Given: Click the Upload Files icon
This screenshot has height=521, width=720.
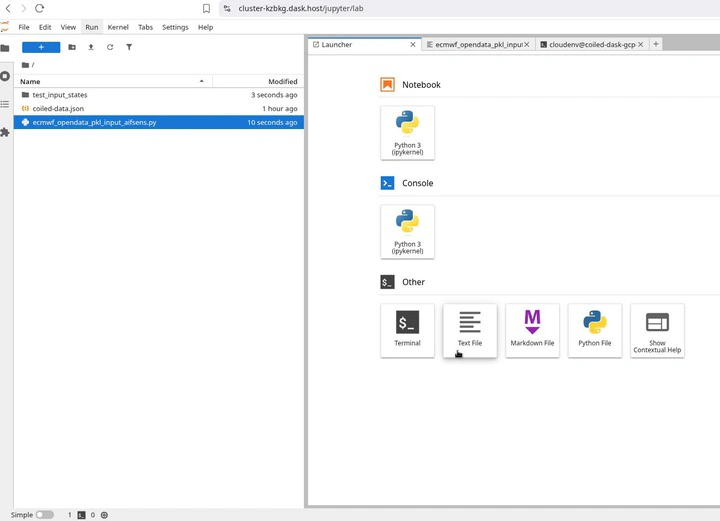Looking at the screenshot, I should pyautogui.click(x=91, y=47).
